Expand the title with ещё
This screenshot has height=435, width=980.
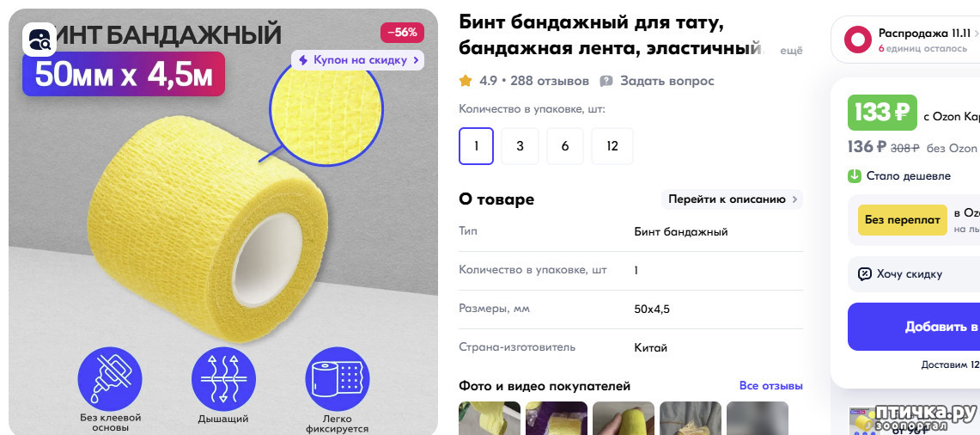coord(791,52)
